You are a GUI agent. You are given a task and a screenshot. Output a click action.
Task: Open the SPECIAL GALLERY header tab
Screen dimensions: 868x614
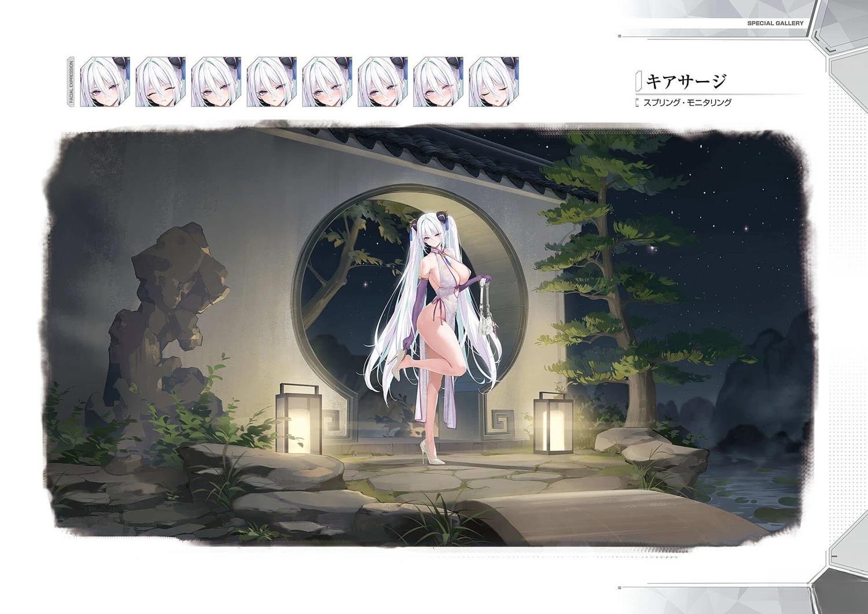775,23
